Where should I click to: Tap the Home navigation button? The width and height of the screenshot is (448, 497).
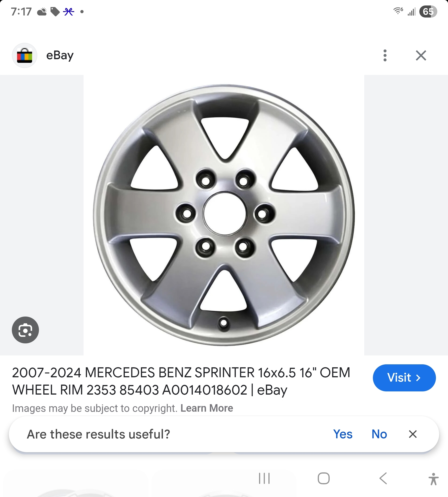(323, 479)
